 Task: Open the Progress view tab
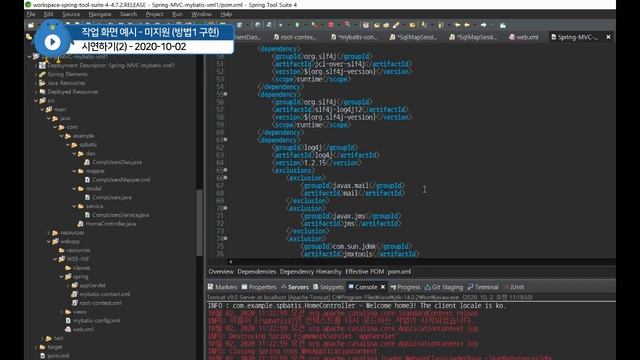[405, 287]
